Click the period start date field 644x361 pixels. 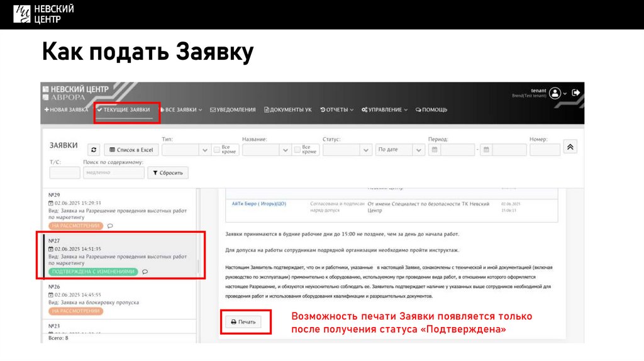pos(458,150)
